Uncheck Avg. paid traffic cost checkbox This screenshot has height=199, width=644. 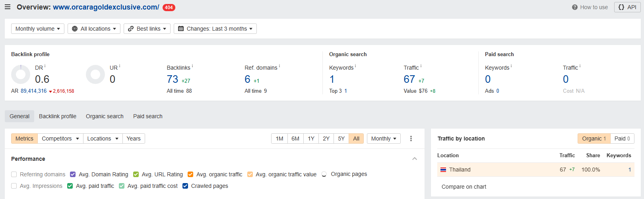pos(122,186)
